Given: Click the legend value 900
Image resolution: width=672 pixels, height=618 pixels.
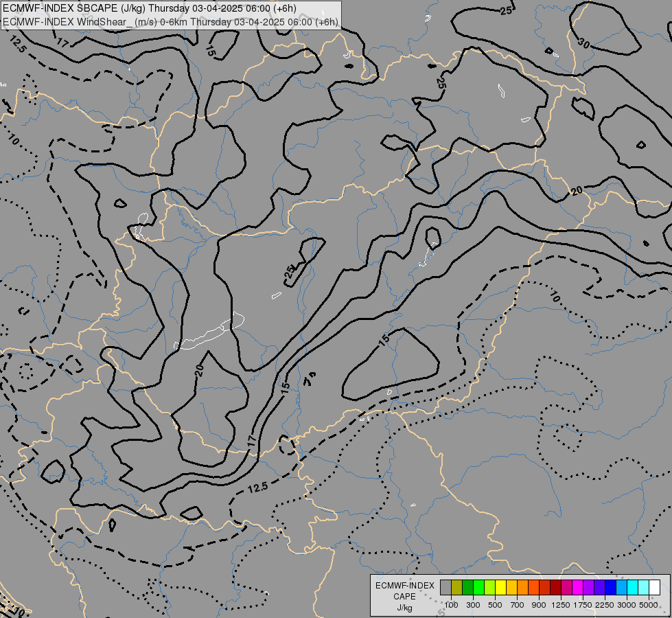Looking at the screenshot, I should click(539, 605).
